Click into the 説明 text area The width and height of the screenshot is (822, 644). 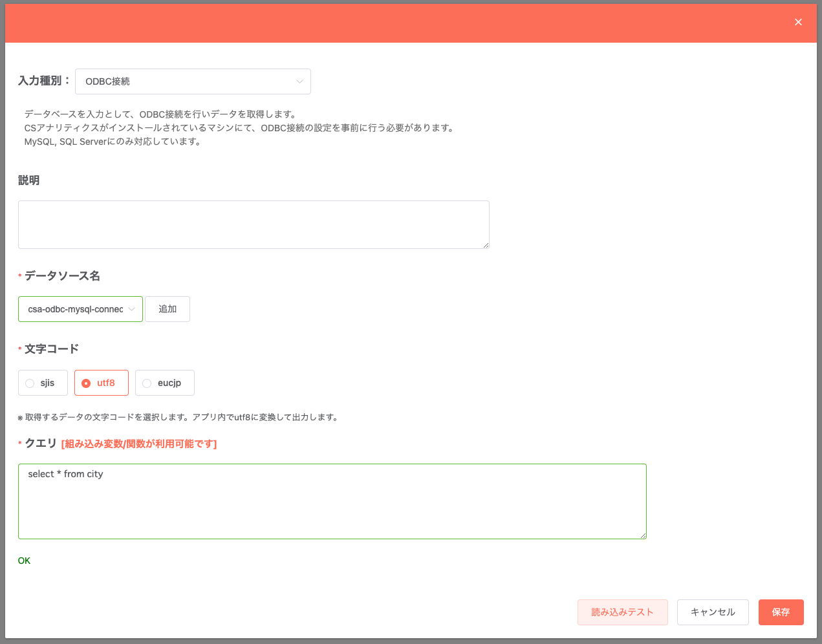(254, 224)
